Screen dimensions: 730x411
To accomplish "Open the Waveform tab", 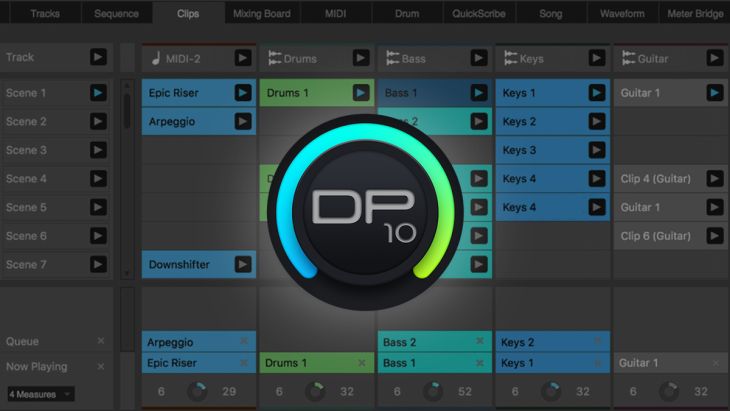I will tap(622, 13).
